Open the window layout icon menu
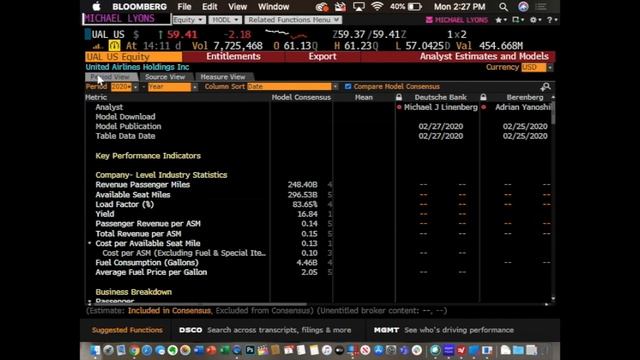The height and width of the screenshot is (360, 640). 517,20
